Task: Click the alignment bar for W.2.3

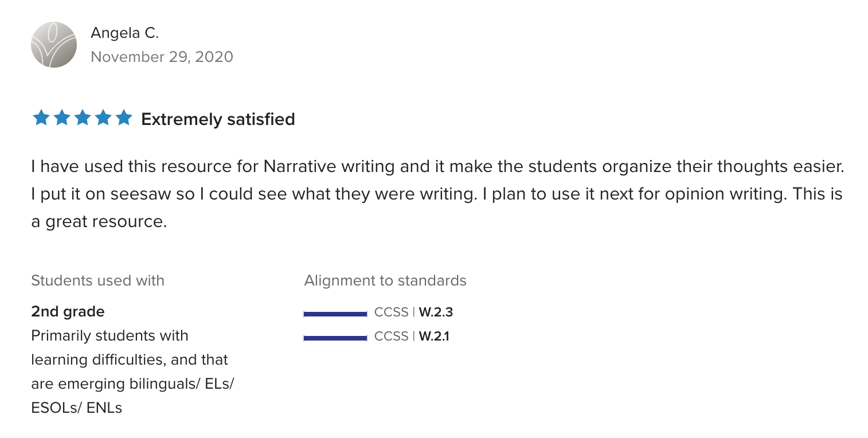Action: tap(335, 314)
